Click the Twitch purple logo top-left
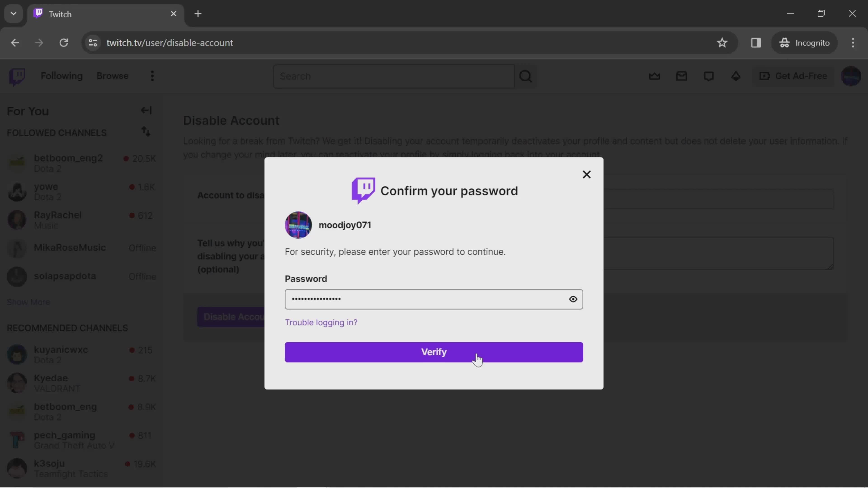The width and height of the screenshot is (868, 488). (17, 76)
